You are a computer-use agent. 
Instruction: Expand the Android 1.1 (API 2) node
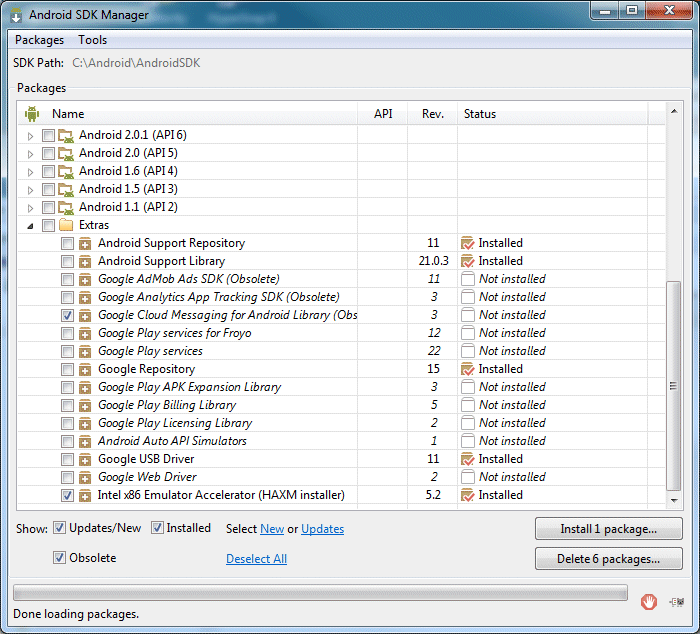(x=30, y=208)
